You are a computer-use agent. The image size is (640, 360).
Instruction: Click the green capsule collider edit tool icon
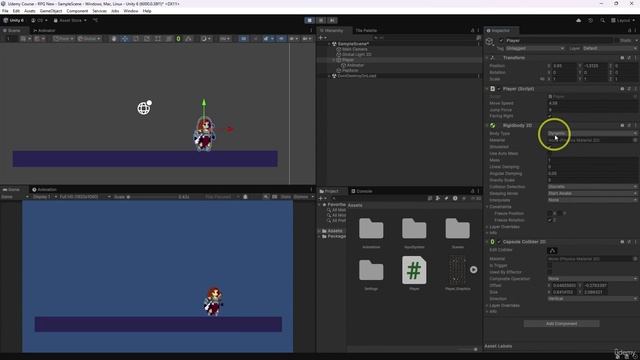178,39
